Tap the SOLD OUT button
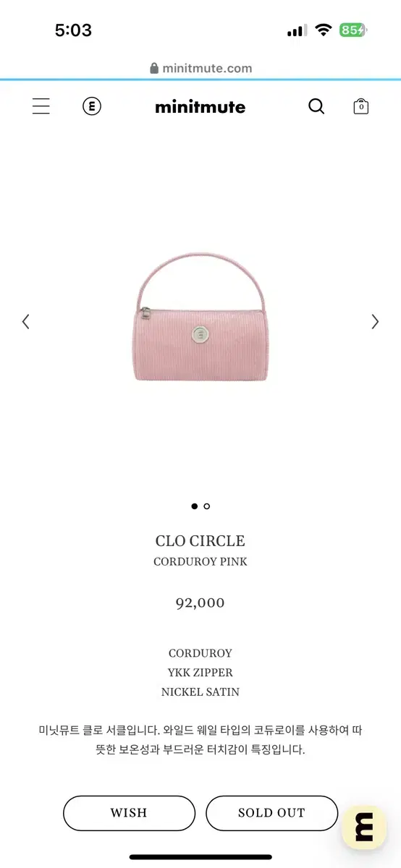 click(271, 813)
